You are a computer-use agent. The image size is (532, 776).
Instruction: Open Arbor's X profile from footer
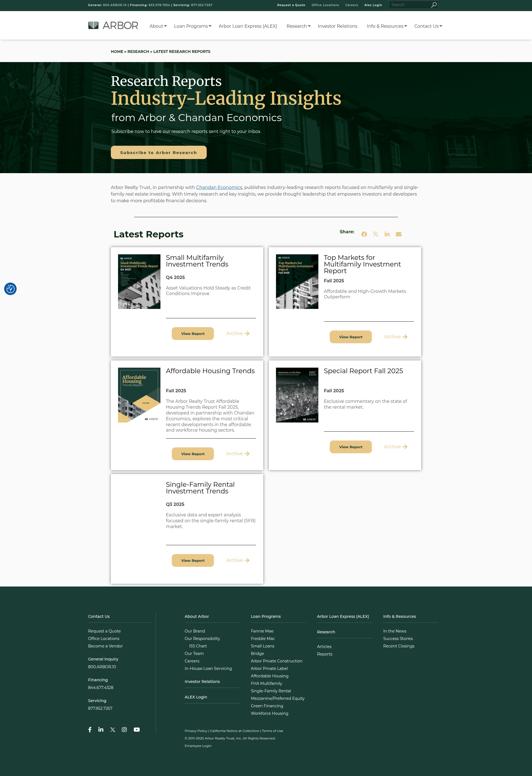tap(112, 729)
